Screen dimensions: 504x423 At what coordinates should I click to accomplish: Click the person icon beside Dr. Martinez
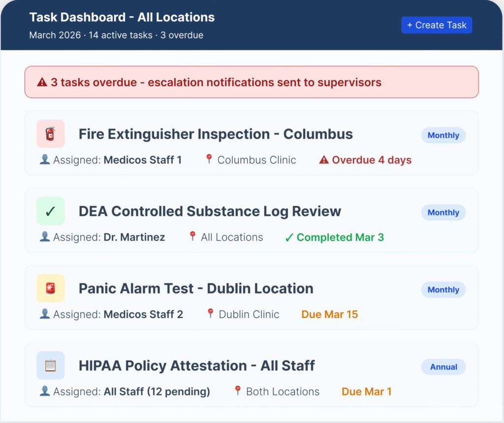coord(45,237)
